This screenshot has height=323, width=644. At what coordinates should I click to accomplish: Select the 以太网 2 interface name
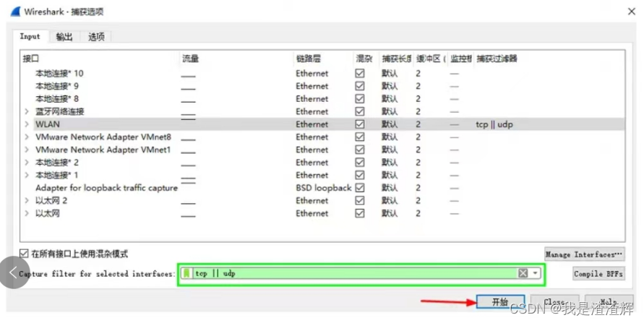(51, 201)
